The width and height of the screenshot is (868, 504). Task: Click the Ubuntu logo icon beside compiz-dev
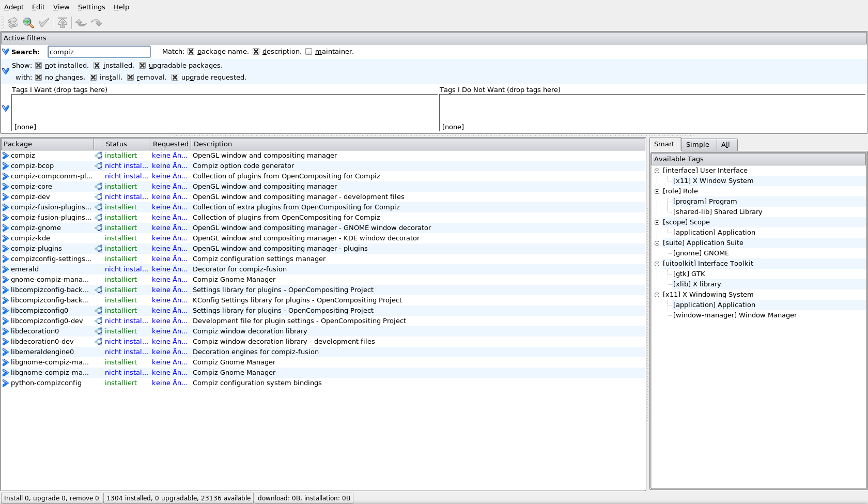point(98,197)
